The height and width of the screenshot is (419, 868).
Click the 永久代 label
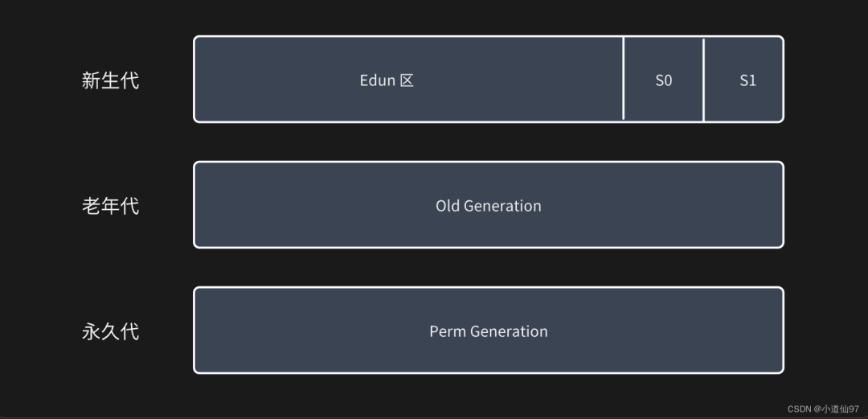coord(110,331)
